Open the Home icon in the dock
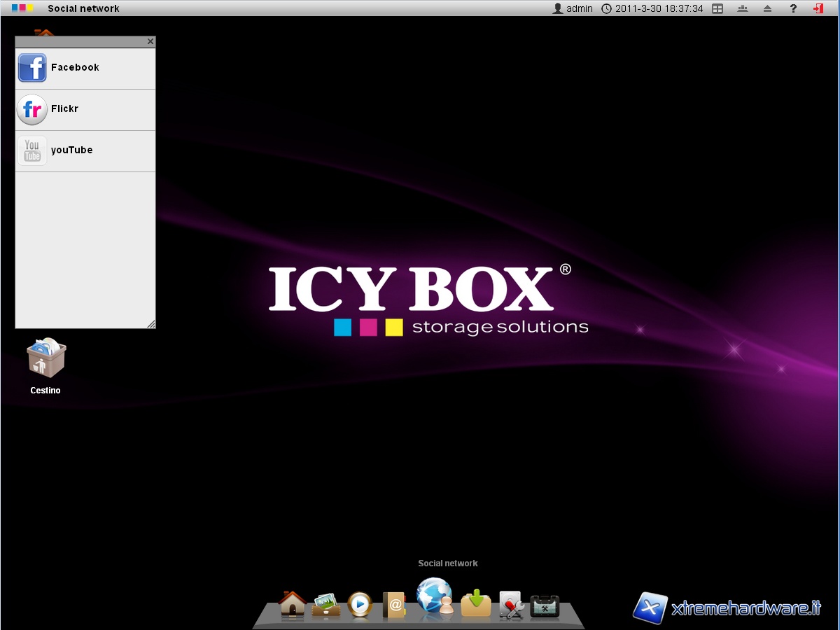 tap(292, 604)
